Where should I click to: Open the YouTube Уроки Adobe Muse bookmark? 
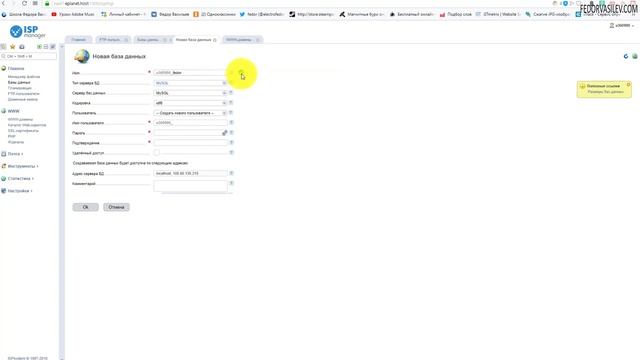73,14
